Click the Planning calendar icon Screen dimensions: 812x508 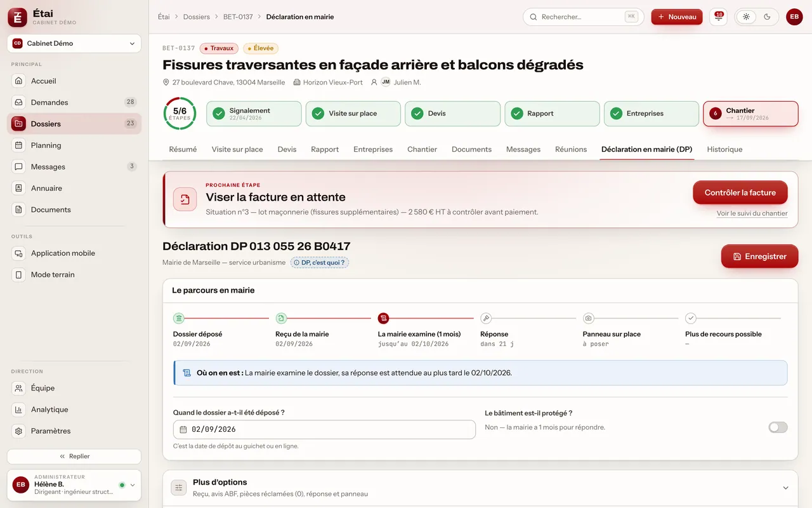[19, 145]
